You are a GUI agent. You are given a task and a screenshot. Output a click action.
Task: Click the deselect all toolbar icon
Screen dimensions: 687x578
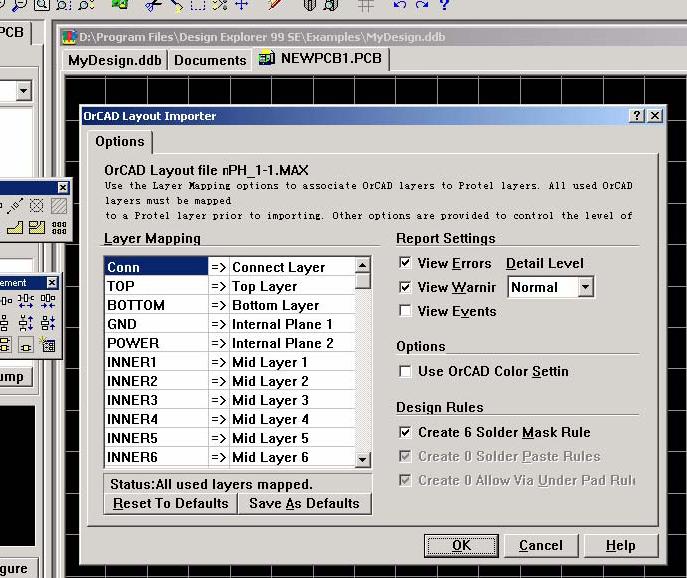(x=220, y=4)
